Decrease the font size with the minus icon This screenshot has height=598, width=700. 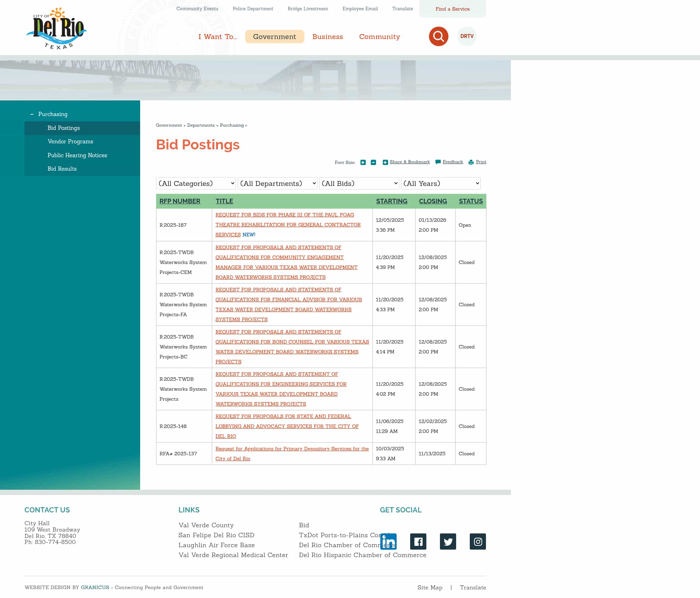click(x=373, y=162)
